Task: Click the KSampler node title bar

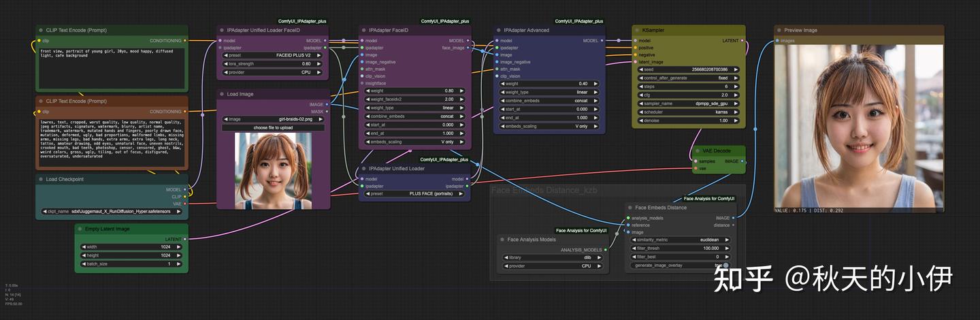Action: coord(688,30)
